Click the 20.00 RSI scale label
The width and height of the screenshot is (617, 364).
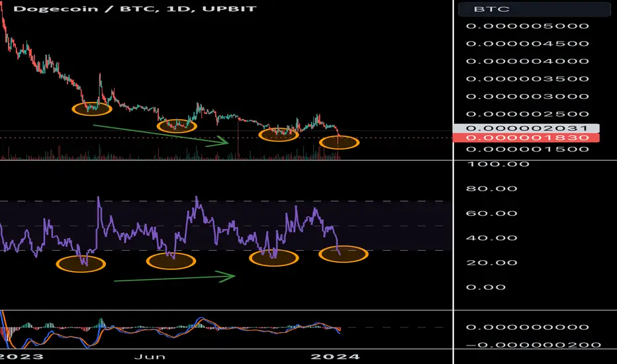click(x=492, y=263)
